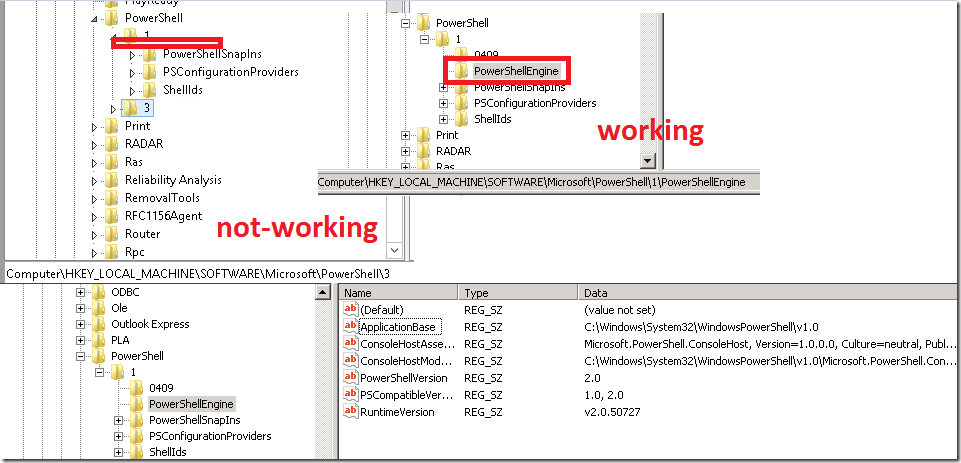Click the 0409 folder icon in the working window

462,55
